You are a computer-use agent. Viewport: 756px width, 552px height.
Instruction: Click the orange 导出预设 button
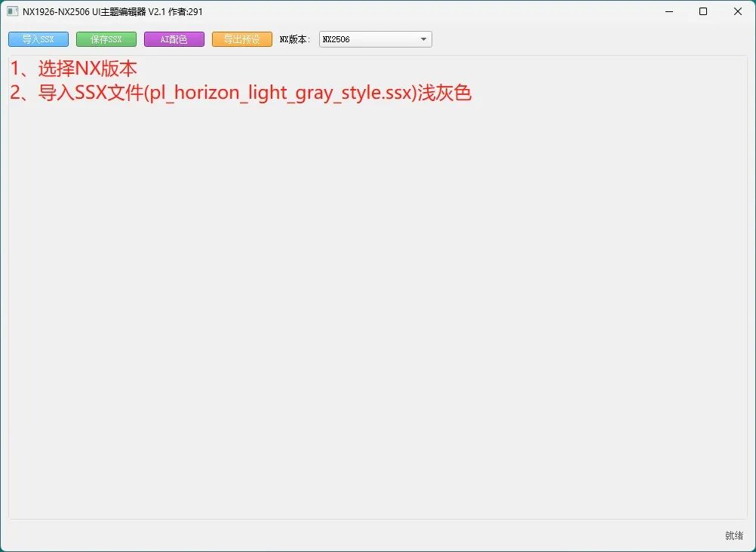click(242, 39)
